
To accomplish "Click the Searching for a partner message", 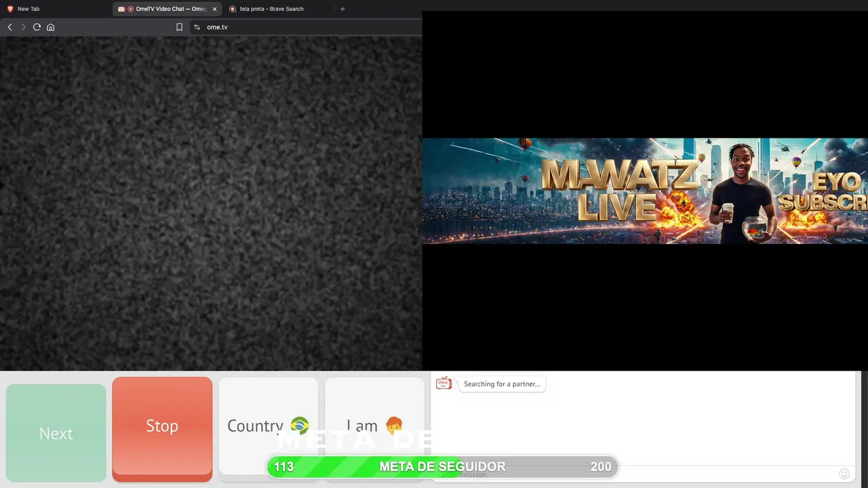I will pyautogui.click(x=502, y=384).
